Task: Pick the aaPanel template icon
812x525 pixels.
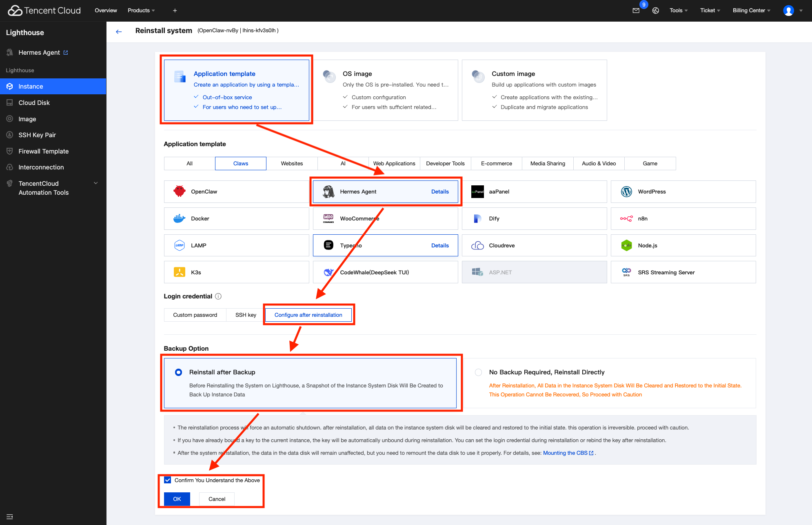Action: 477,191
